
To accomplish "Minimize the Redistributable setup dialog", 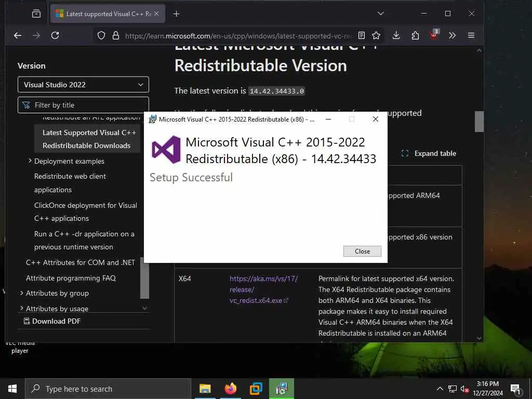I will [x=328, y=119].
